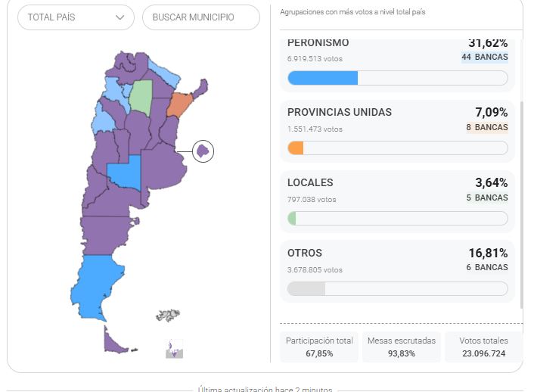Select the circled Buenos Aires city inset

pos(203,151)
